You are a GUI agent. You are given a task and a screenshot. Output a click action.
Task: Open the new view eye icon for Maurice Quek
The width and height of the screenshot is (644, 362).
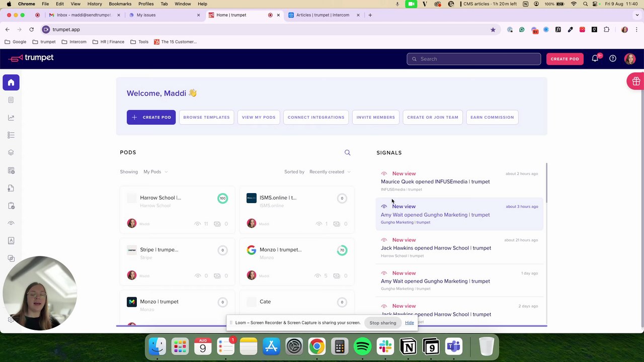pyautogui.click(x=384, y=173)
